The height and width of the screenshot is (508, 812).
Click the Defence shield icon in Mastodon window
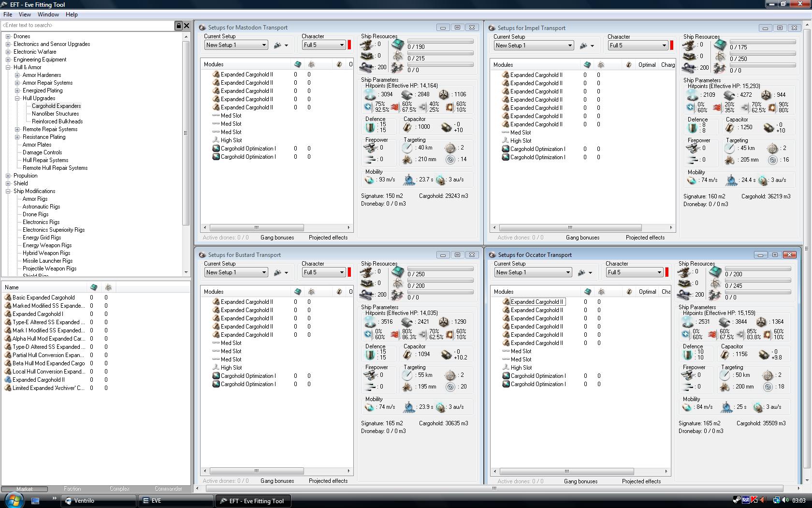370,127
